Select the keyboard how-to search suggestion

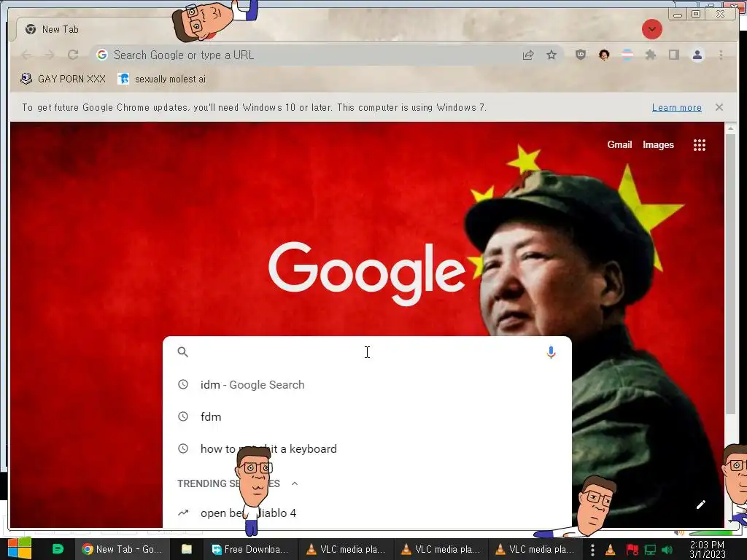pos(367,448)
